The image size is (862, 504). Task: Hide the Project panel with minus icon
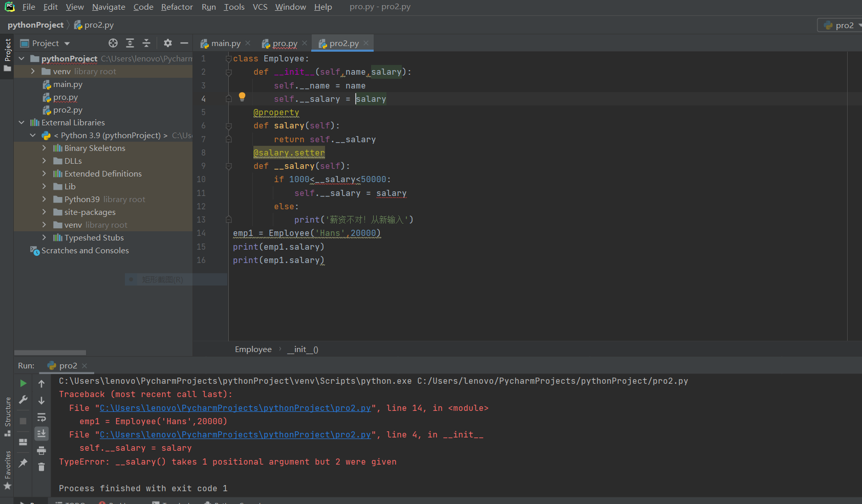click(x=184, y=43)
